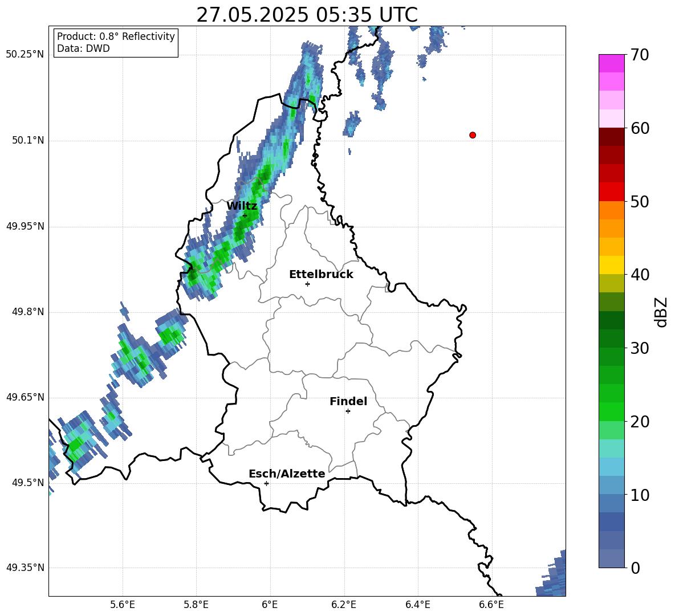675x616 pixels.
Task: Pick the bright green swatch at 20 dBZ
Action: click(612, 411)
